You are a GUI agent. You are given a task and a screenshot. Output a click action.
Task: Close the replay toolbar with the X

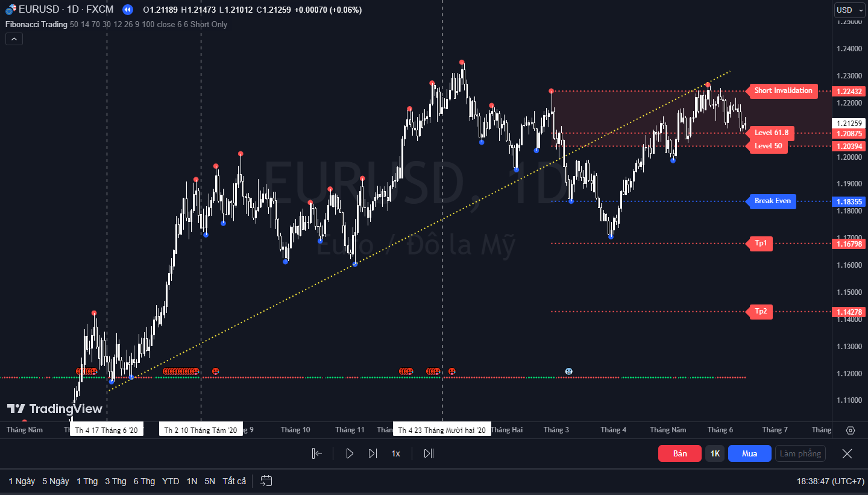point(847,453)
